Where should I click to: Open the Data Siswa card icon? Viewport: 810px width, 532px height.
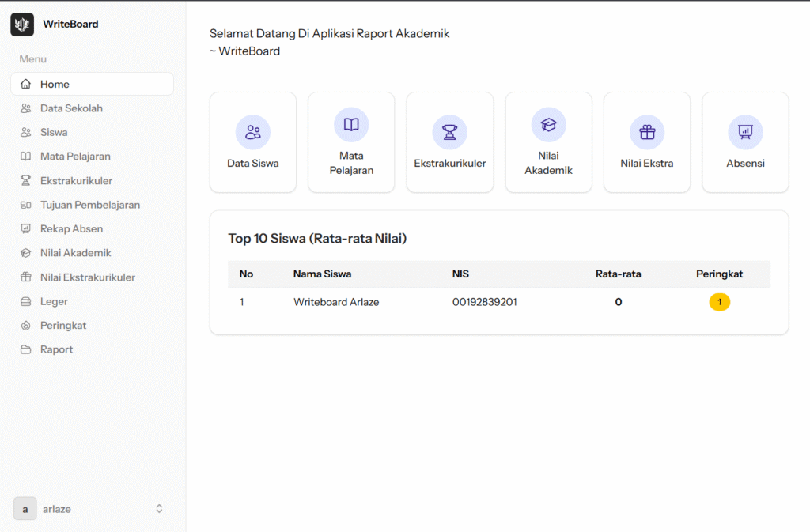[253, 133]
